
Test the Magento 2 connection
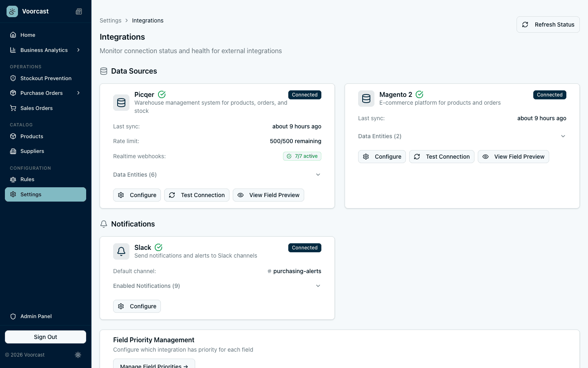point(441,156)
